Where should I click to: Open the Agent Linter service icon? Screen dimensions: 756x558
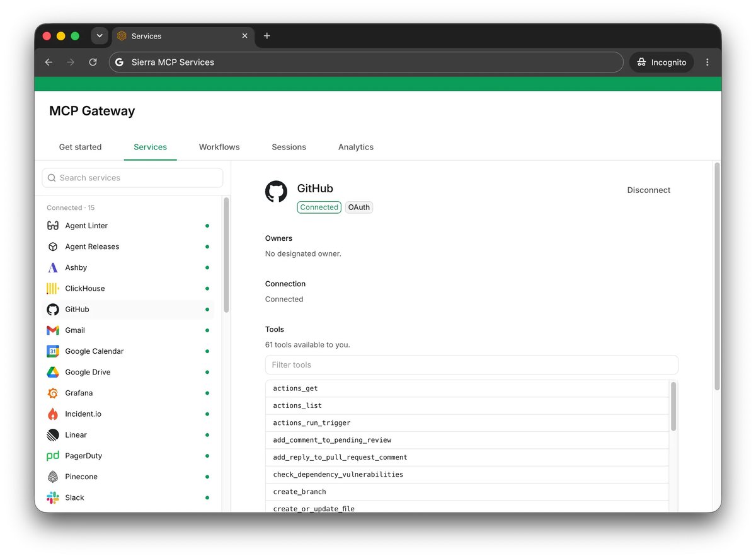coord(53,226)
